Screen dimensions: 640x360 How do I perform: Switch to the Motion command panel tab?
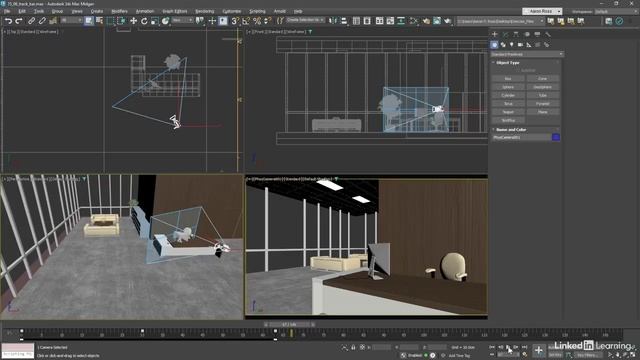(527, 34)
